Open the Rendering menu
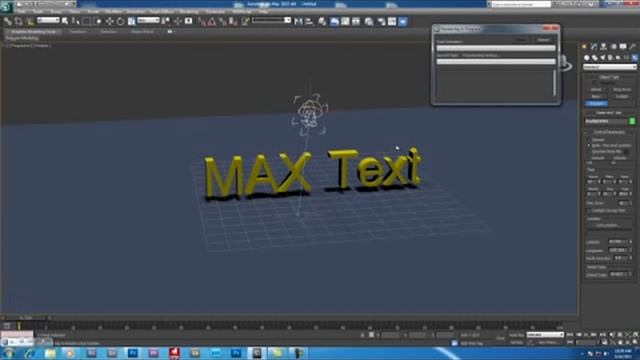 point(189,11)
